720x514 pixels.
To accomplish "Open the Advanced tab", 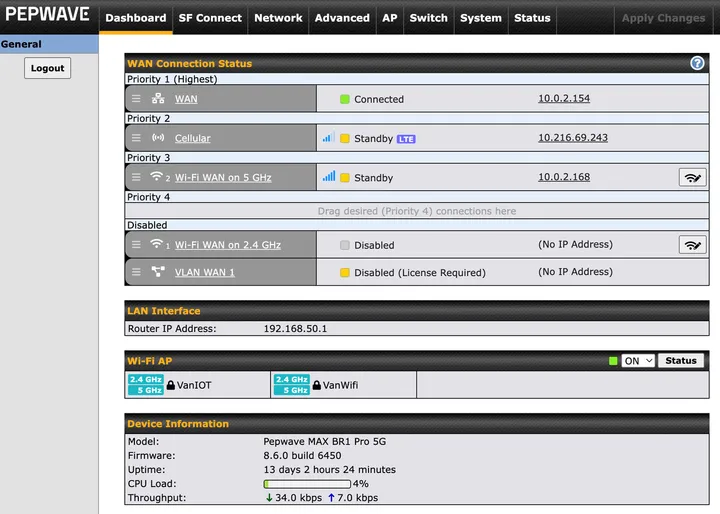I will click(342, 18).
